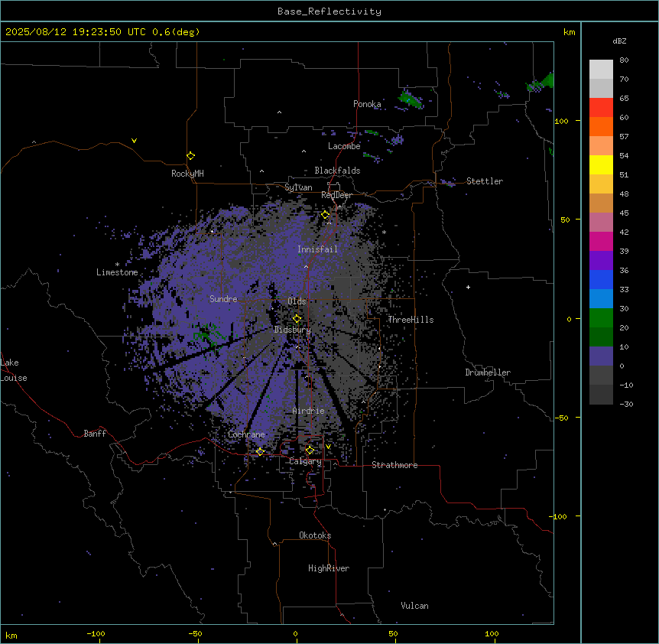The width and height of the screenshot is (659, 644).
Task: Click the yellow diamond marker below RedDeer
Action: [x=326, y=215]
